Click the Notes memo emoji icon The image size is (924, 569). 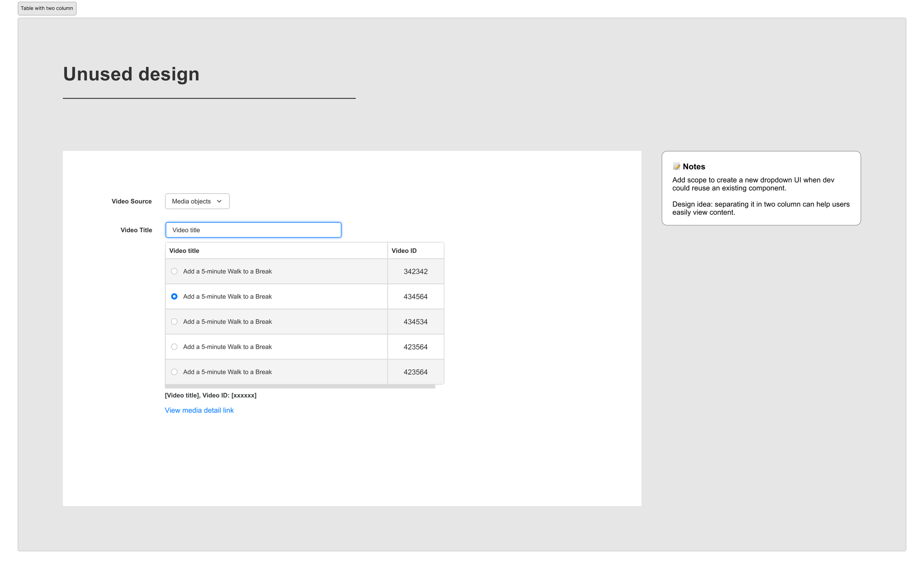coord(676,166)
